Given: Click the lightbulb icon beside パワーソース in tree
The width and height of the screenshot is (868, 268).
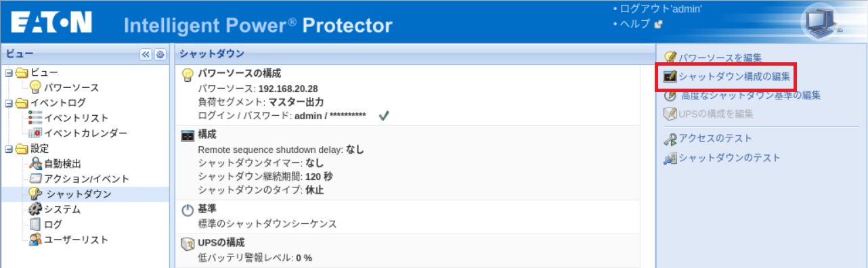Looking at the screenshot, I should click(36, 87).
